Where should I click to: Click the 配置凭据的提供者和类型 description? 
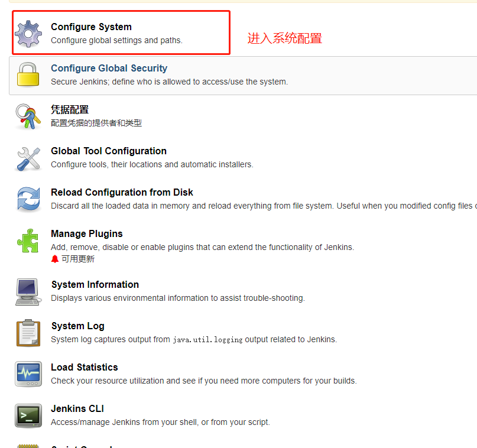click(96, 123)
